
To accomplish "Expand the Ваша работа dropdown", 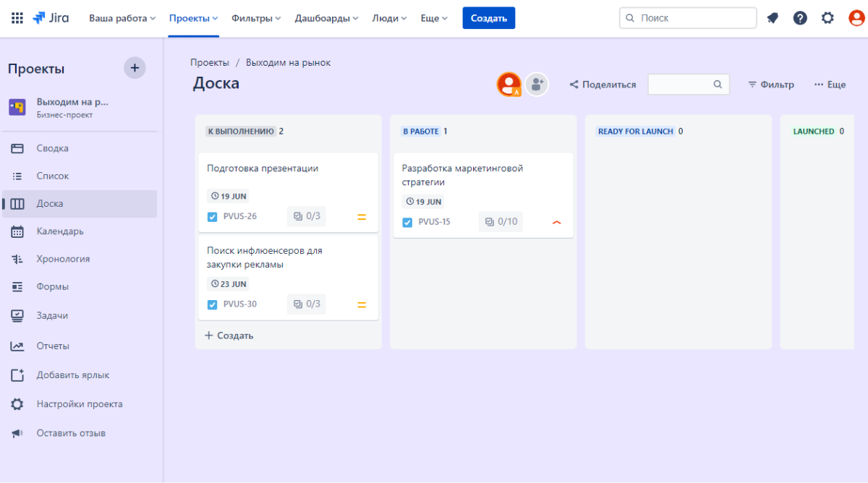I will [x=122, y=18].
